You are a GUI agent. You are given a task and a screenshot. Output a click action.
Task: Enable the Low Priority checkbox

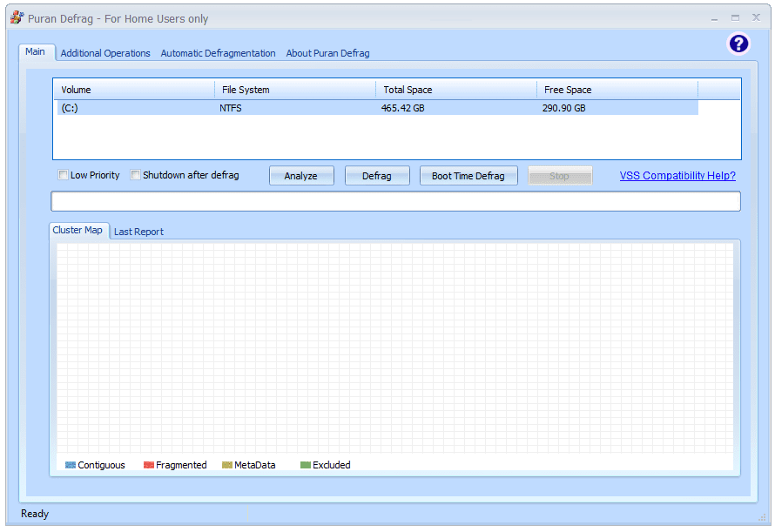64,175
